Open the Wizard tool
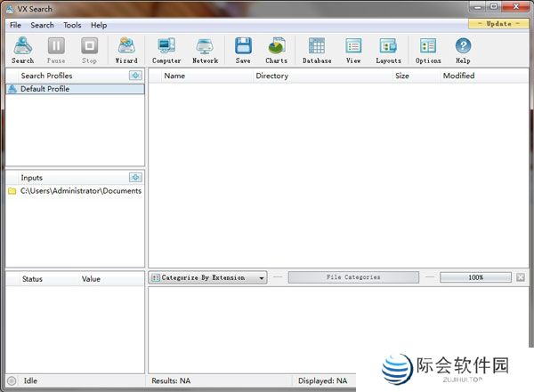The image size is (534, 392). click(x=126, y=50)
